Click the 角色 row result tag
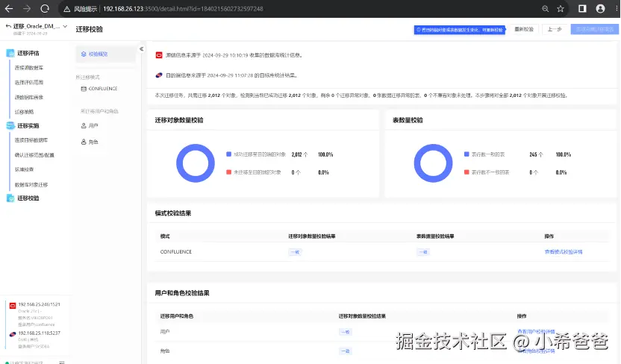Screen dimensions: 621x364 pyautogui.click(x=345, y=351)
